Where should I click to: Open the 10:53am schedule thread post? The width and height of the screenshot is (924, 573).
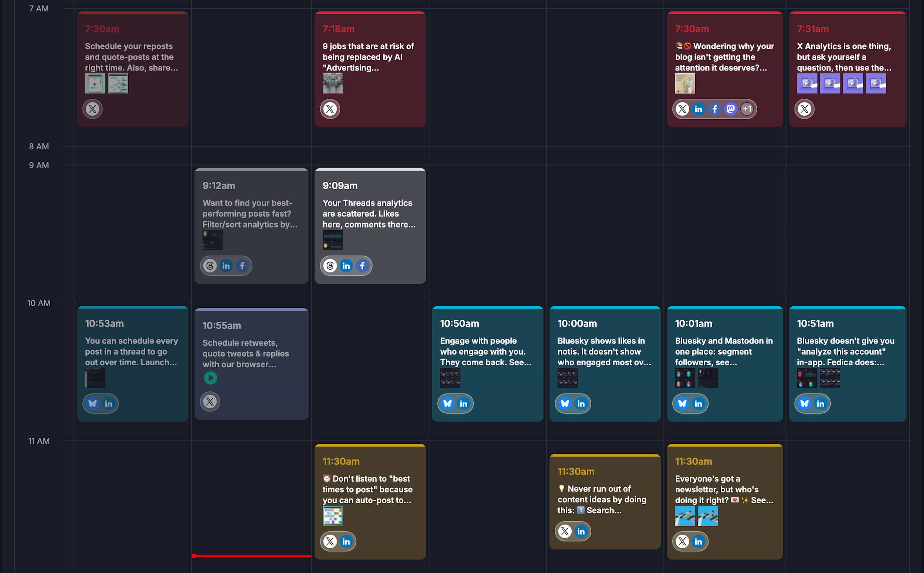[132, 351]
